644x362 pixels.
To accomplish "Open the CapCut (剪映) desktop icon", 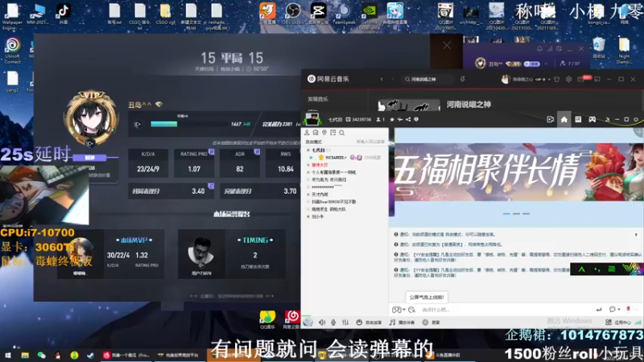I will pyautogui.click(x=318, y=13).
